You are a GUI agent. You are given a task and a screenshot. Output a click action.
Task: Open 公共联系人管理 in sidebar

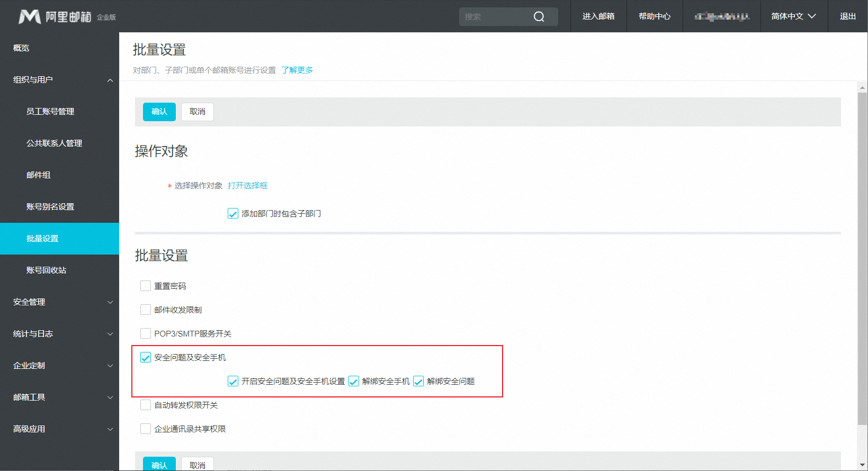(59, 143)
